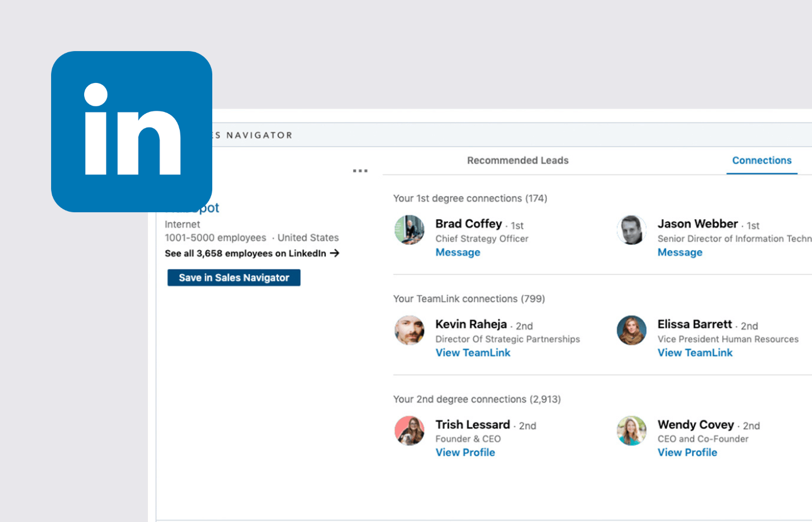Screen dimensions: 812x522
Task: Click the CEO and Co-Founder title
Action: click(x=703, y=439)
